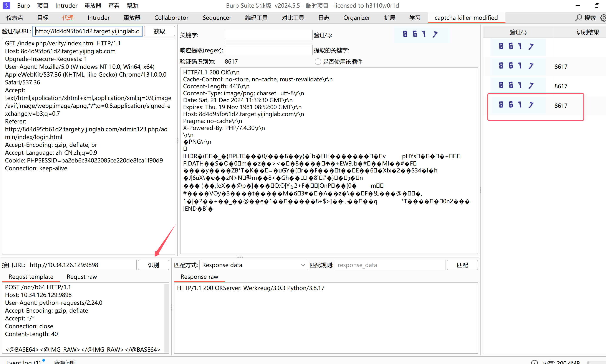Click the @BASE64 @IMG_RAW template line

tap(83, 349)
